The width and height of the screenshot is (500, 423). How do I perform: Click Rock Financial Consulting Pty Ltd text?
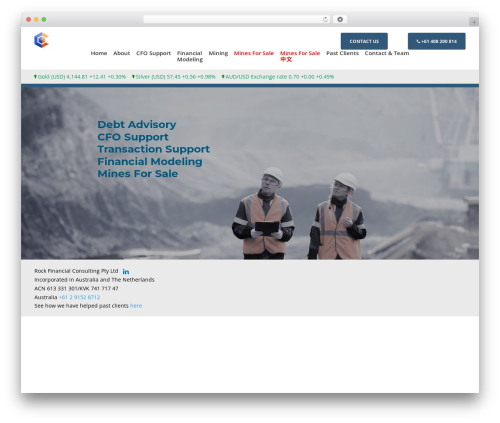pos(76,271)
